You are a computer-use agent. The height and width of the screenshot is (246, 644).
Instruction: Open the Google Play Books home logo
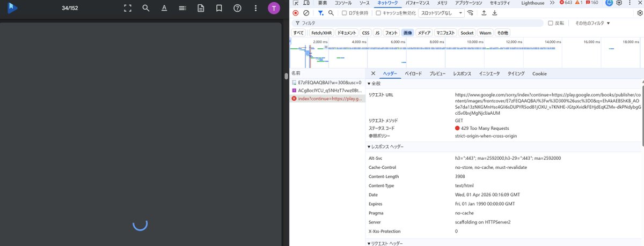tap(13, 8)
